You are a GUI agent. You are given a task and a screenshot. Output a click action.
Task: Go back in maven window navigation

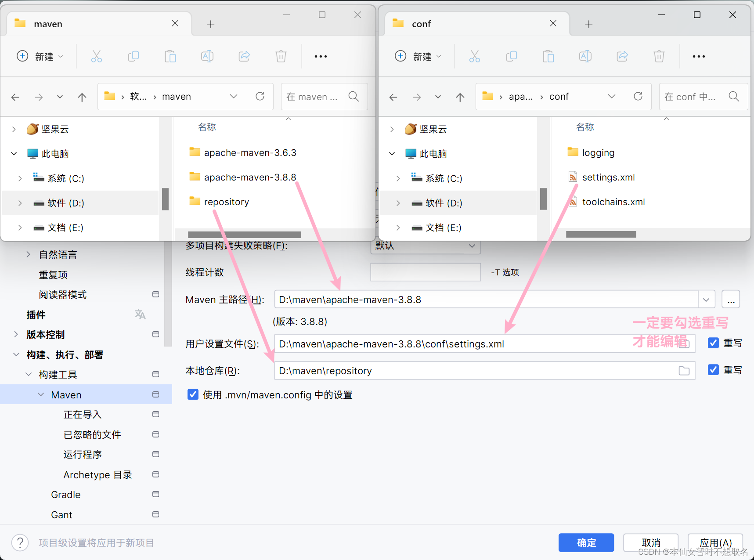point(15,97)
